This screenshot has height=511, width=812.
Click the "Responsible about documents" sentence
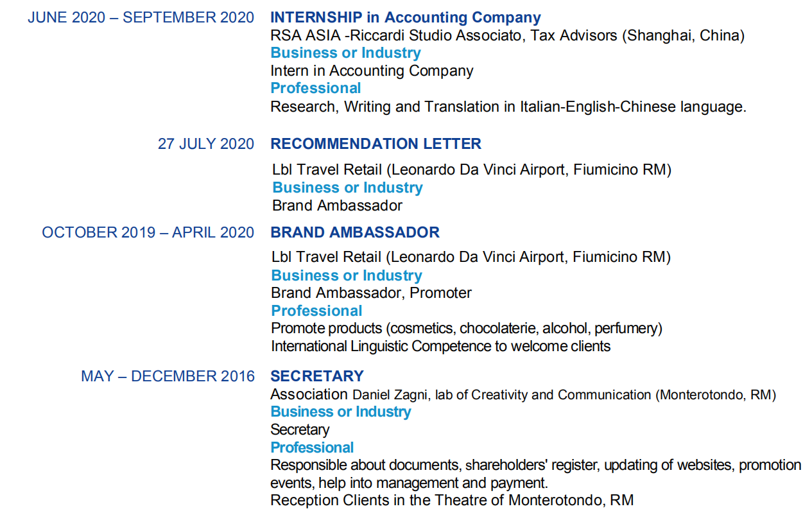click(535, 465)
